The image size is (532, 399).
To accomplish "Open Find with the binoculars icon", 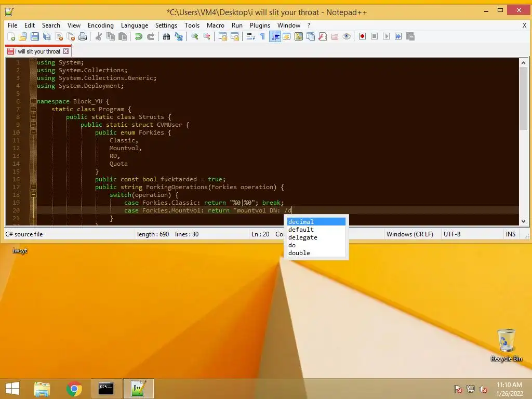I will coord(166,36).
